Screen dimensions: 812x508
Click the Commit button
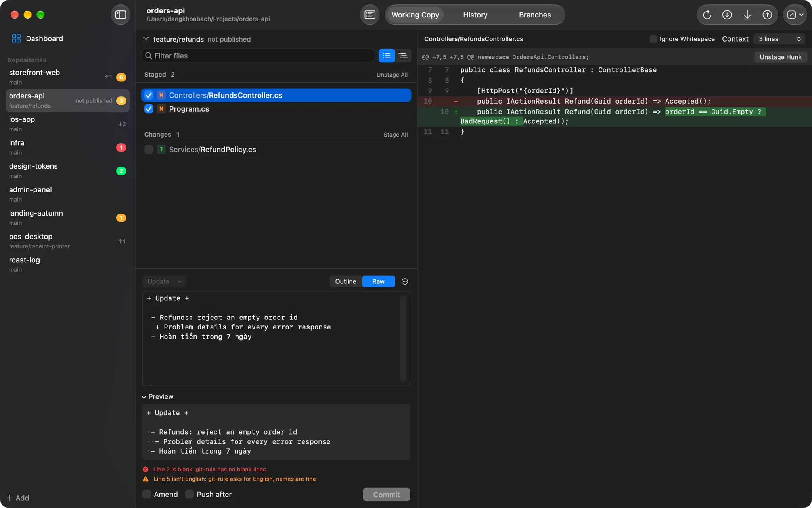click(x=386, y=495)
